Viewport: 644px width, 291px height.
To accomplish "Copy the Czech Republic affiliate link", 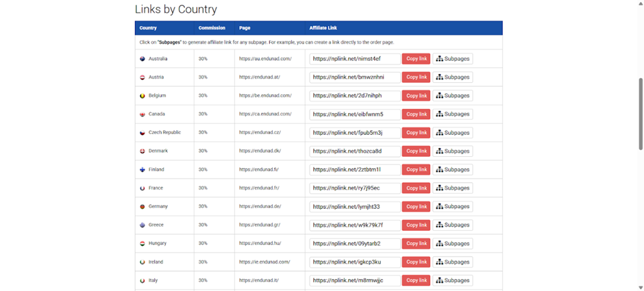I will pos(416,133).
